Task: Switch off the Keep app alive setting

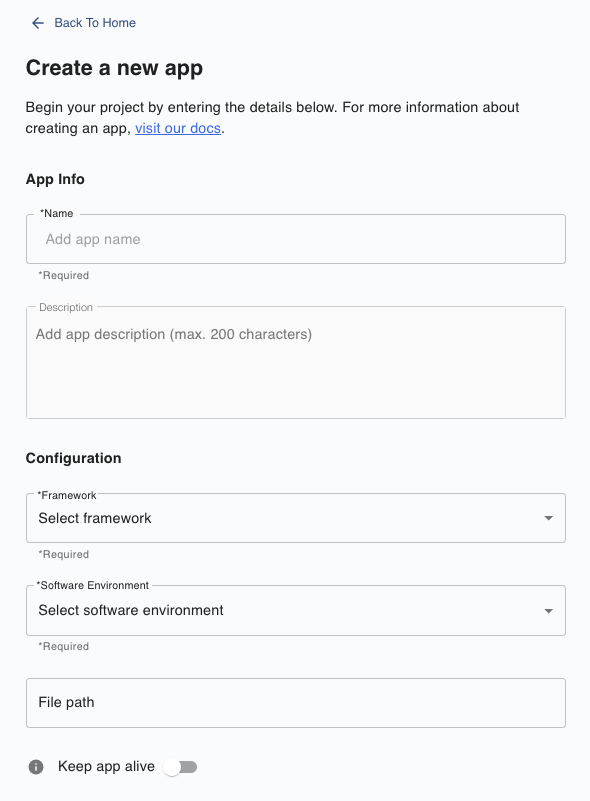Action: coord(180,766)
